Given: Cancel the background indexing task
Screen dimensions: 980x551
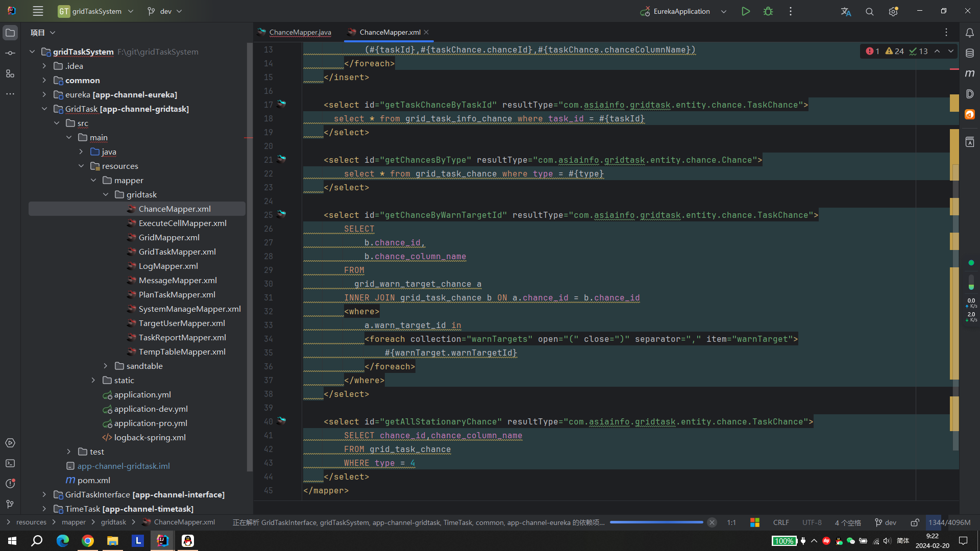Looking at the screenshot, I should (712, 522).
